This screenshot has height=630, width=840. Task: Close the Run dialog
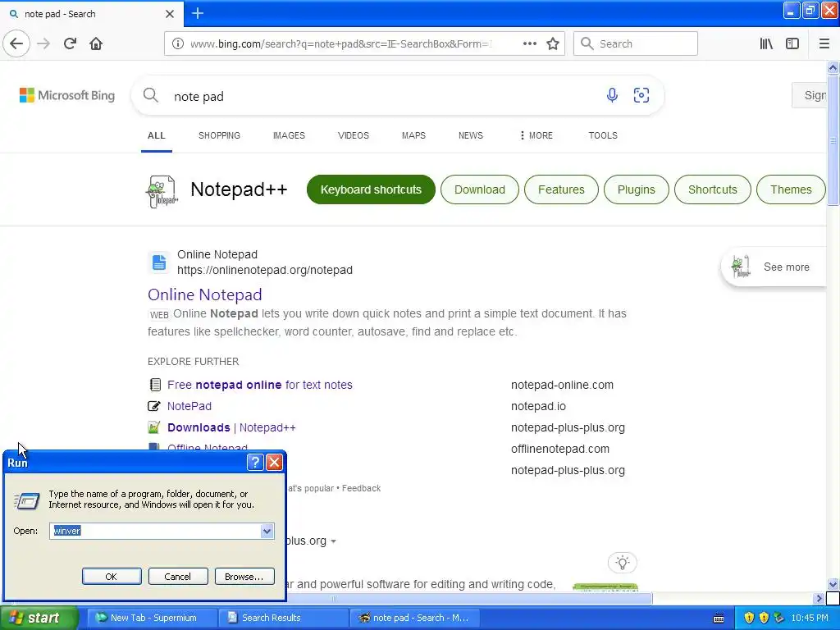274,463
